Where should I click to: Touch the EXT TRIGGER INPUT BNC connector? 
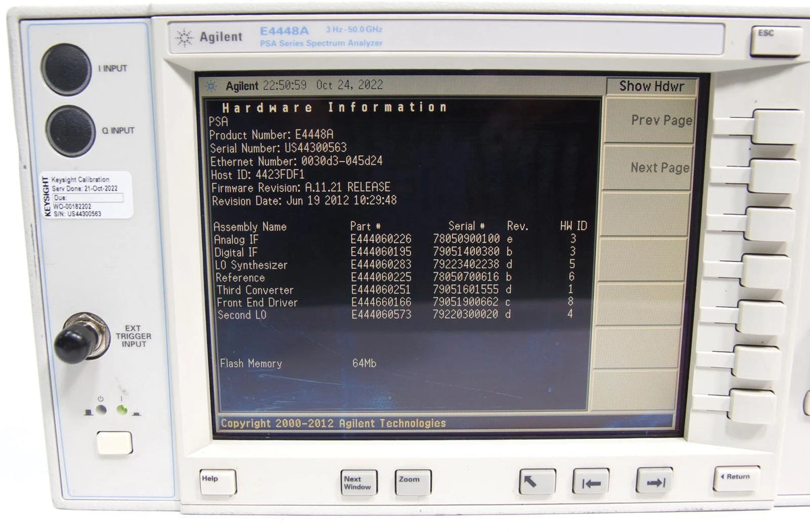tap(80, 339)
